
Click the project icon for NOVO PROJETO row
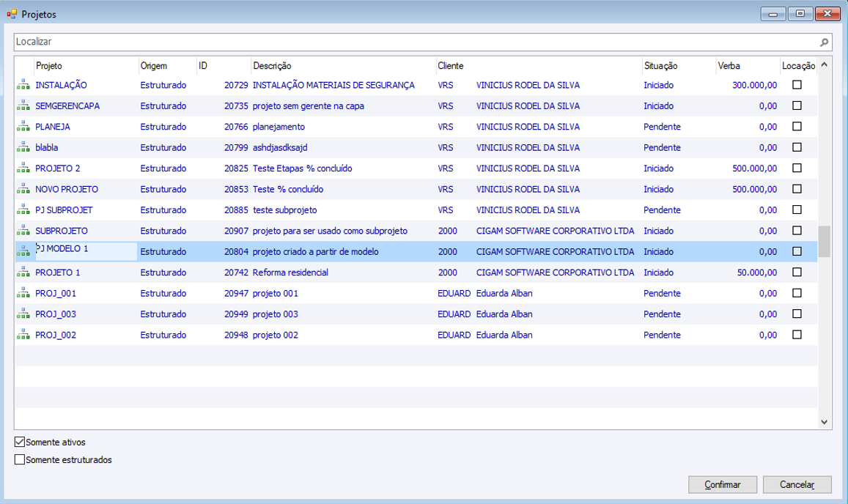point(23,189)
